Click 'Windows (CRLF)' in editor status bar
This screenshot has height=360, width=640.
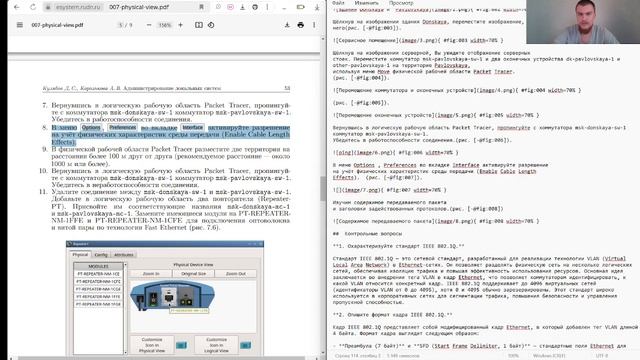tap(549, 356)
